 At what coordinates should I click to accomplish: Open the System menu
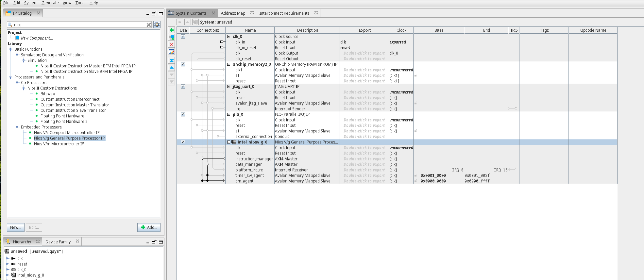click(31, 3)
